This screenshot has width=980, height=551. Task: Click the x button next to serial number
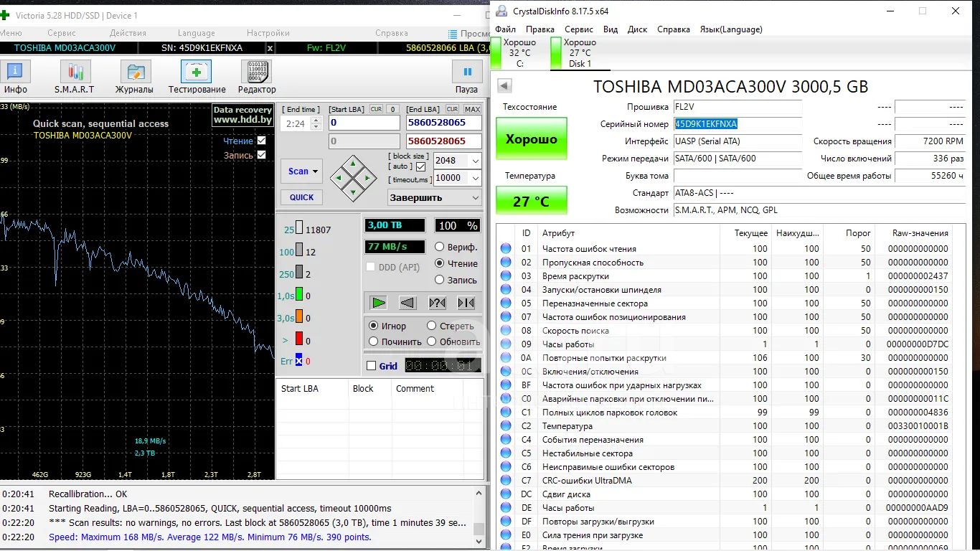click(270, 48)
